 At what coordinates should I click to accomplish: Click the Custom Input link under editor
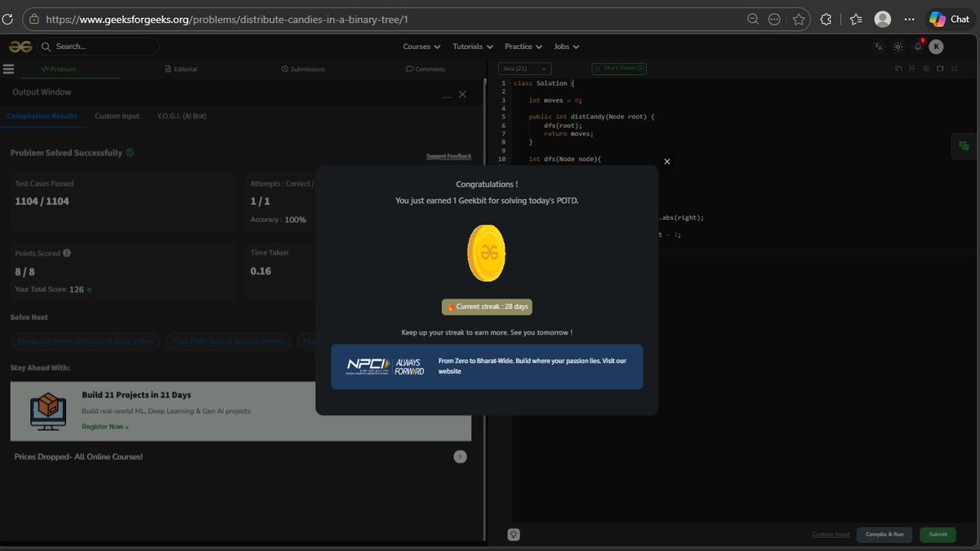tap(831, 535)
